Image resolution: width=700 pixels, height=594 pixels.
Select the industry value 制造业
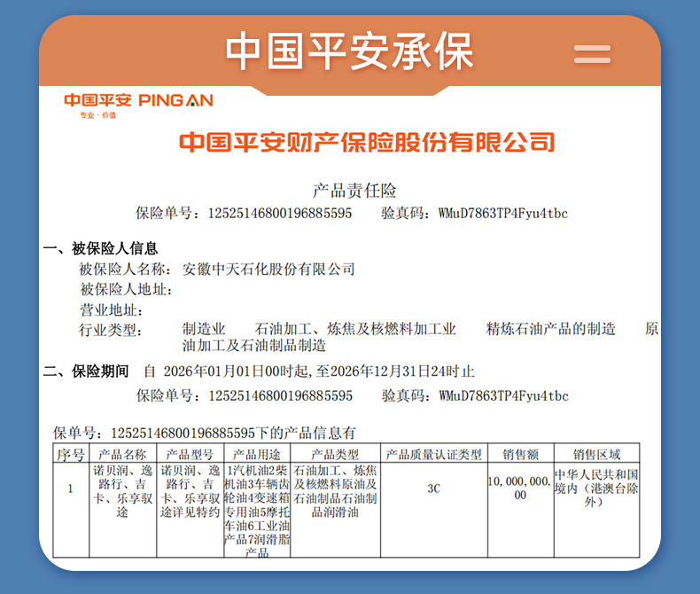click(x=204, y=329)
